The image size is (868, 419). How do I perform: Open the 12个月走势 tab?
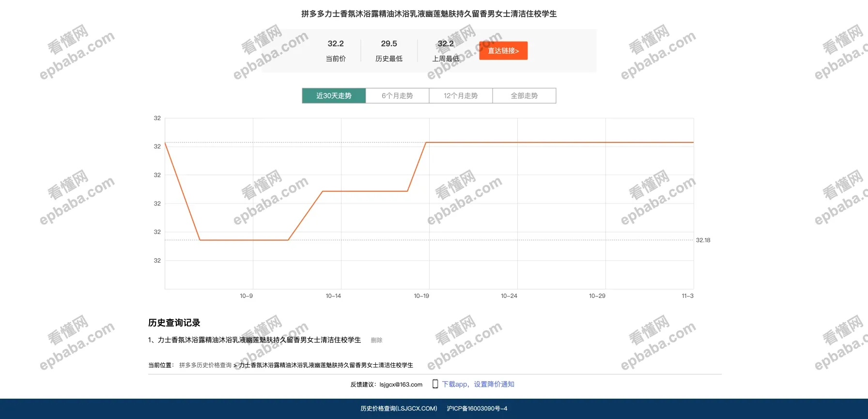point(461,96)
